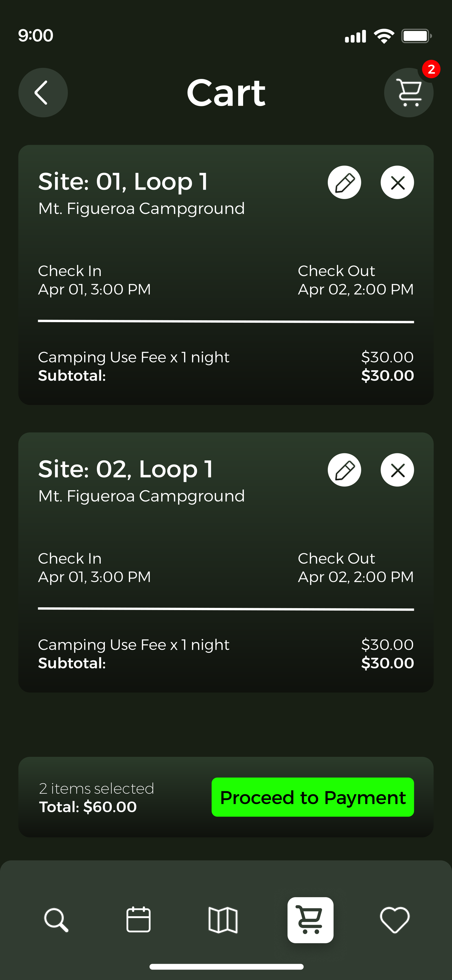452x980 pixels.
Task: Tap the Site: 01, Loop 1 title
Action: (123, 181)
